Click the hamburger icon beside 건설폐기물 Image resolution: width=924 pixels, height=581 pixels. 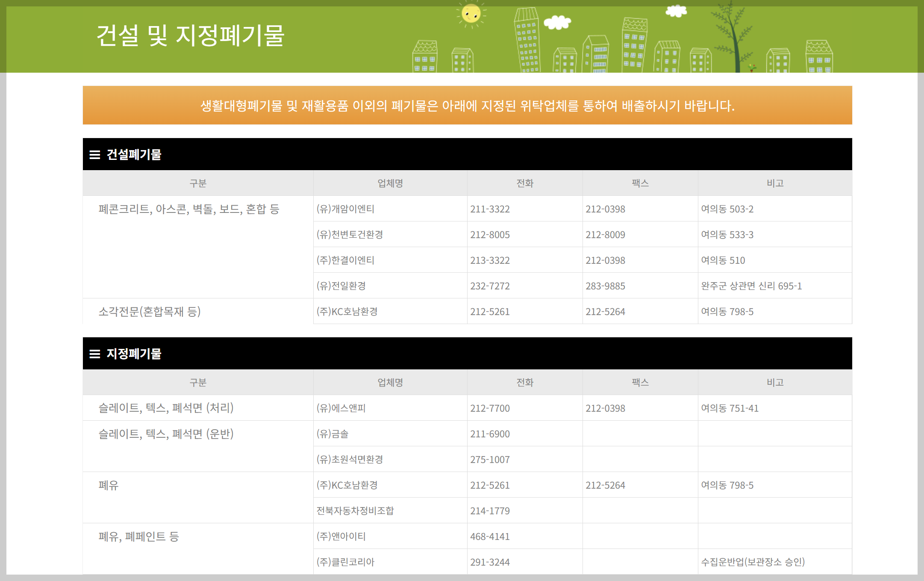(x=94, y=155)
